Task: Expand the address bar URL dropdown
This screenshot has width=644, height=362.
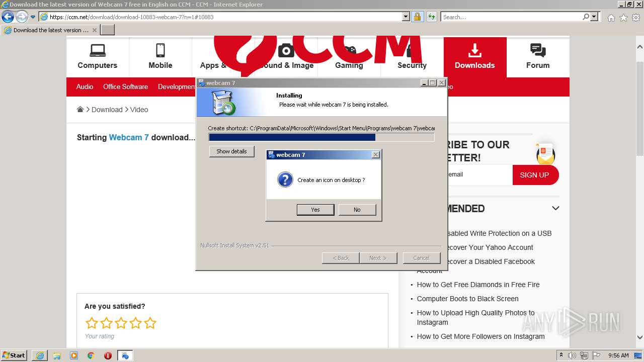Action: 406,17
